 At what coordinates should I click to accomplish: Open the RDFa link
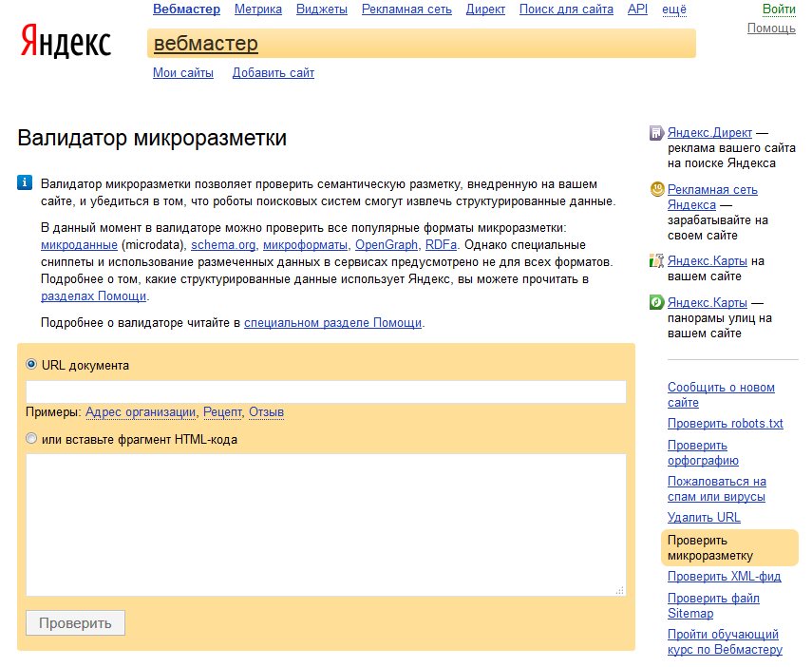click(x=441, y=244)
